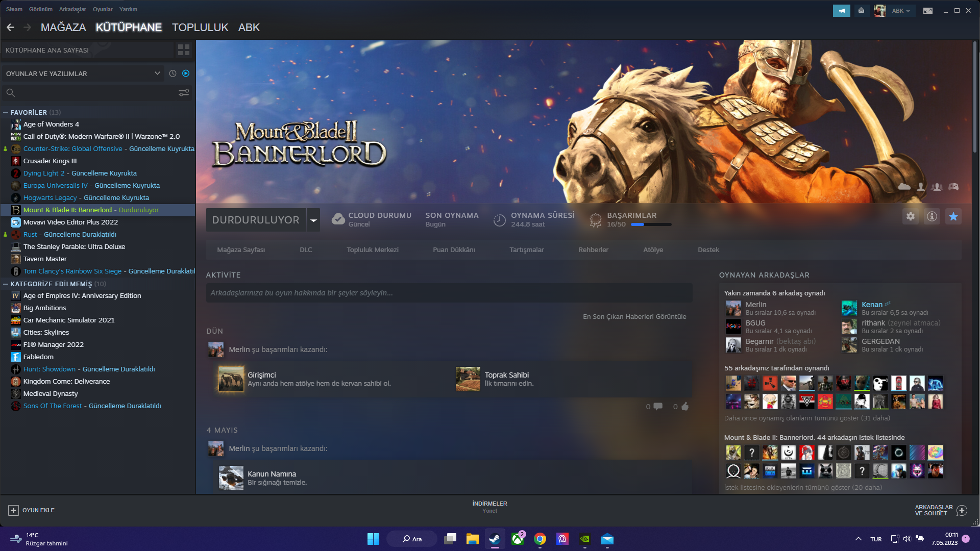Click the add friend plus icon
Viewport: 980px width, 551px height.
pos(962,510)
